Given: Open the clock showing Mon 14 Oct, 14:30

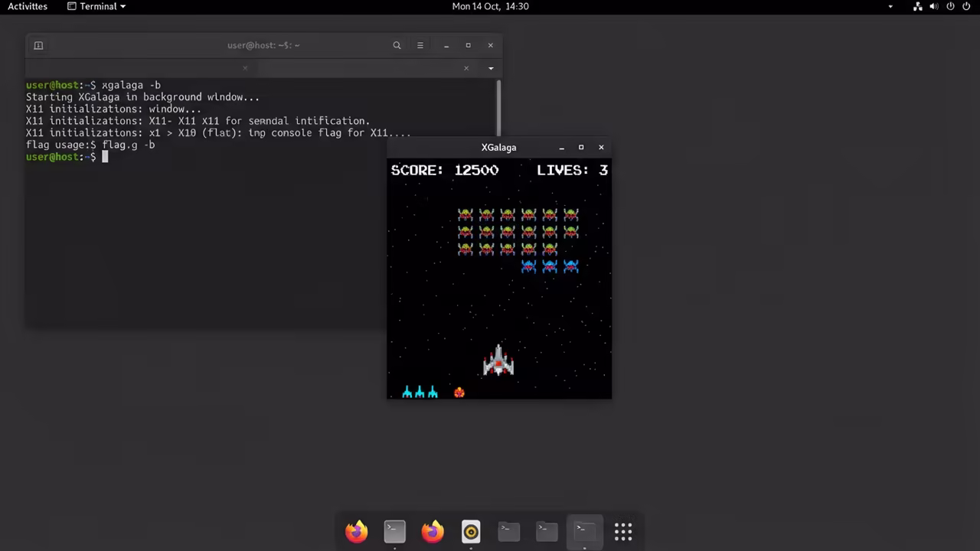Looking at the screenshot, I should pos(490,6).
